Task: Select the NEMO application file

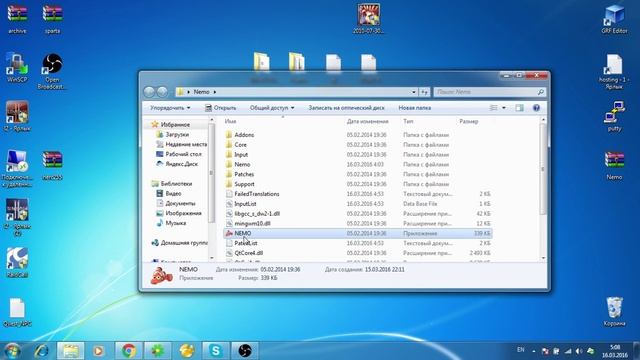Action: pos(357,233)
